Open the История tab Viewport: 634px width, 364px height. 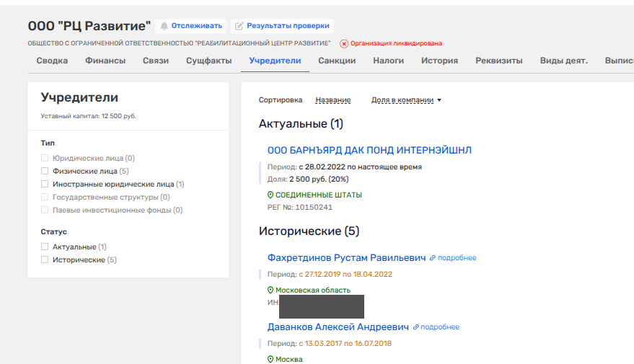pos(439,61)
